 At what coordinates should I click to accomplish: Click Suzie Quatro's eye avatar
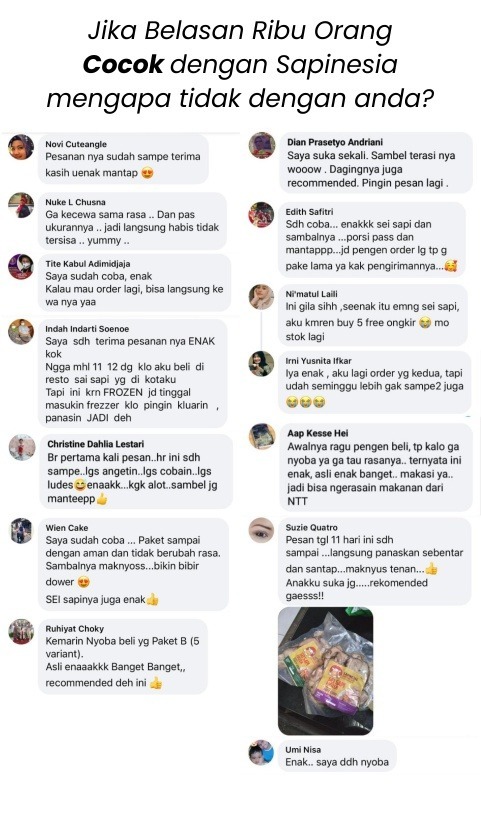(261, 530)
